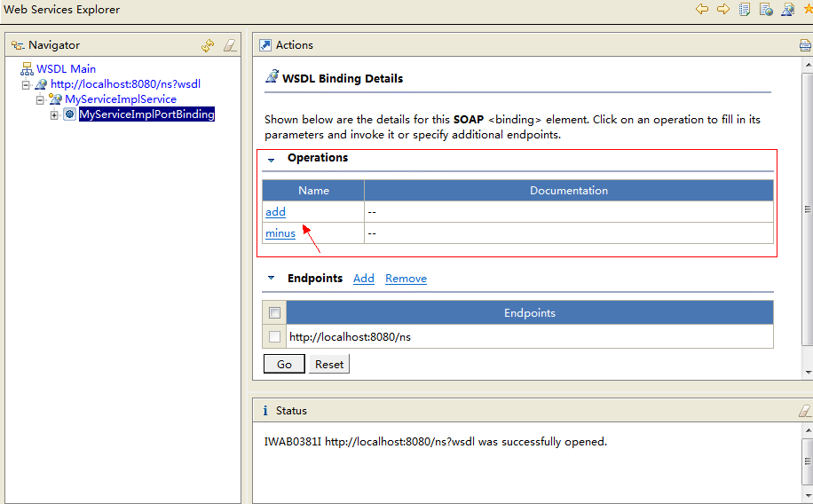This screenshot has width=813, height=504.
Task: Click the Navigator panel header icon
Action: click(x=18, y=45)
